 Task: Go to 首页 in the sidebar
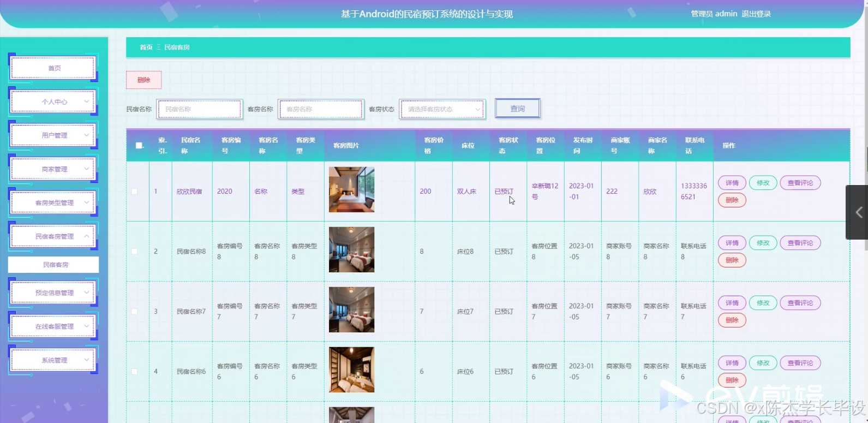53,68
